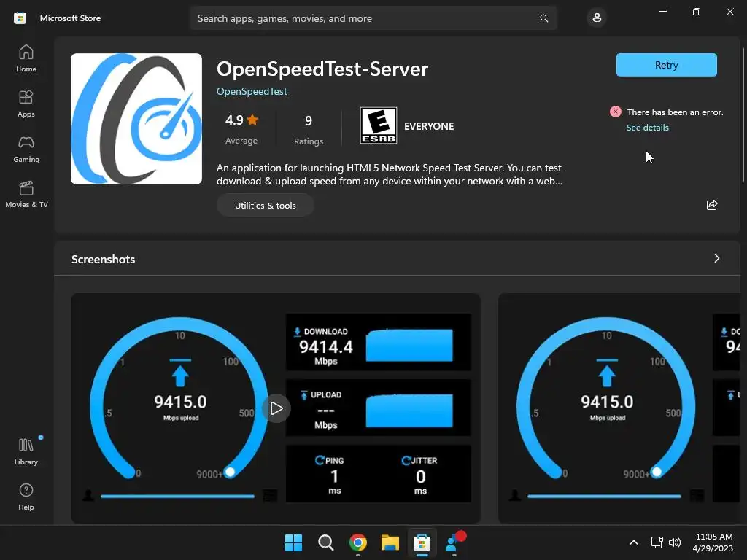Open Help in the sidebar
This screenshot has width=747, height=560.
point(26,497)
